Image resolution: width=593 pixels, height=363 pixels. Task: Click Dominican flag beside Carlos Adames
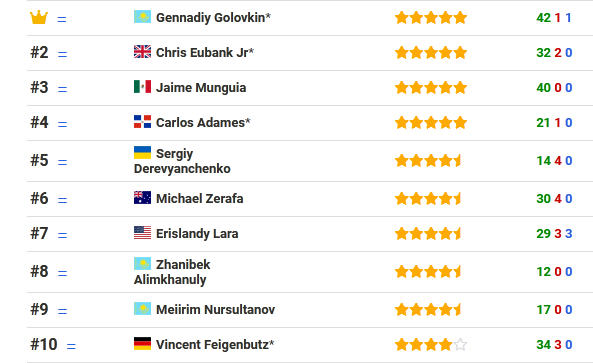142,121
